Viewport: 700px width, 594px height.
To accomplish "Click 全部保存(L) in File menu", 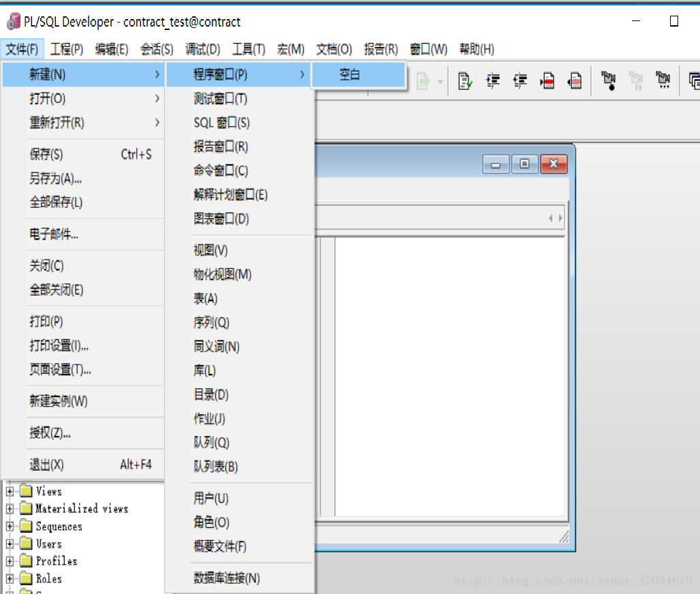I will click(84, 202).
